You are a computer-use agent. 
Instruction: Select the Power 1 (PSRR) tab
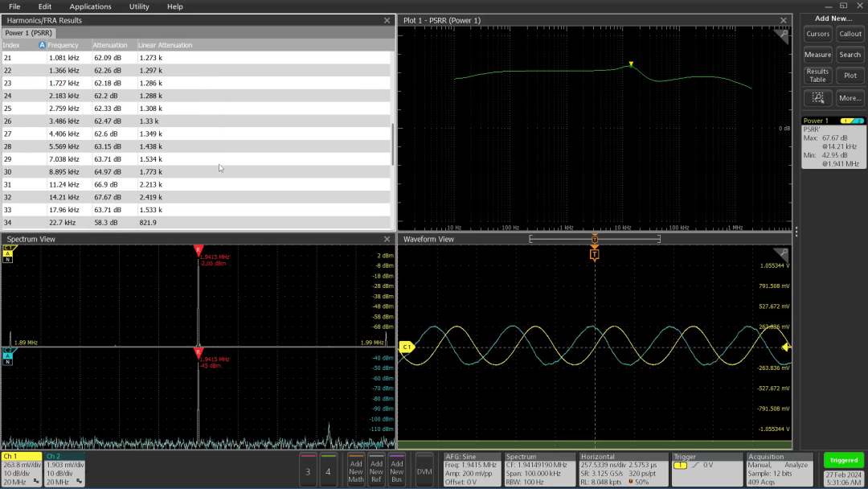tap(27, 33)
